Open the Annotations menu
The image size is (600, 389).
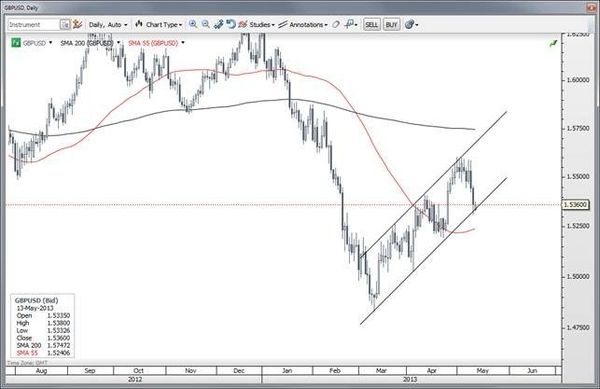(x=303, y=24)
